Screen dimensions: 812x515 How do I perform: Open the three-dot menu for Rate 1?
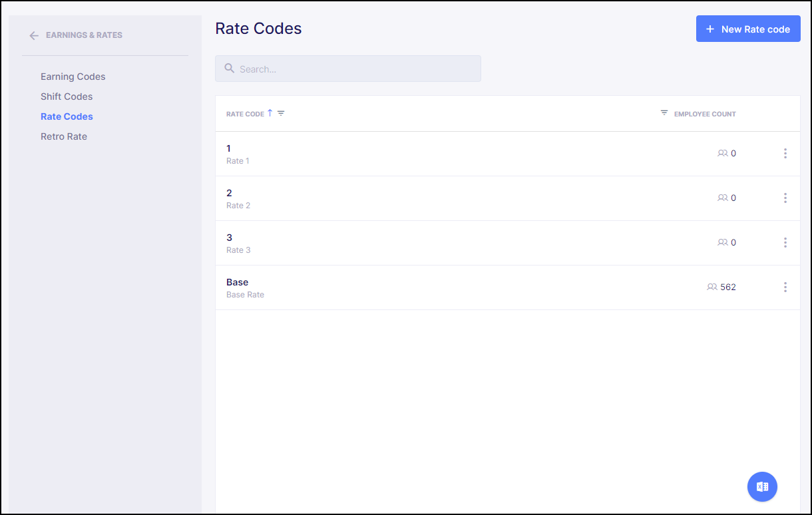pyautogui.click(x=785, y=153)
